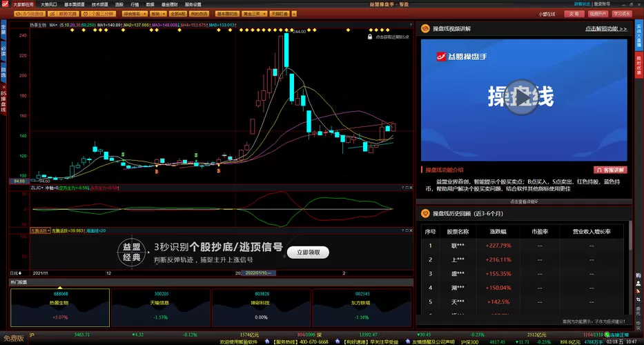Image resolution: width=644 pixels, height=345 pixels.
Task: Select the 必读 side tab
Action: click(x=3, y=50)
